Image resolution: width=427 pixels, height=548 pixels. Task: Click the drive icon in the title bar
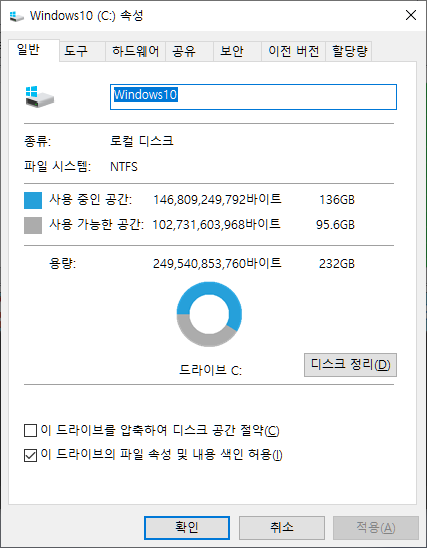pos(16,16)
